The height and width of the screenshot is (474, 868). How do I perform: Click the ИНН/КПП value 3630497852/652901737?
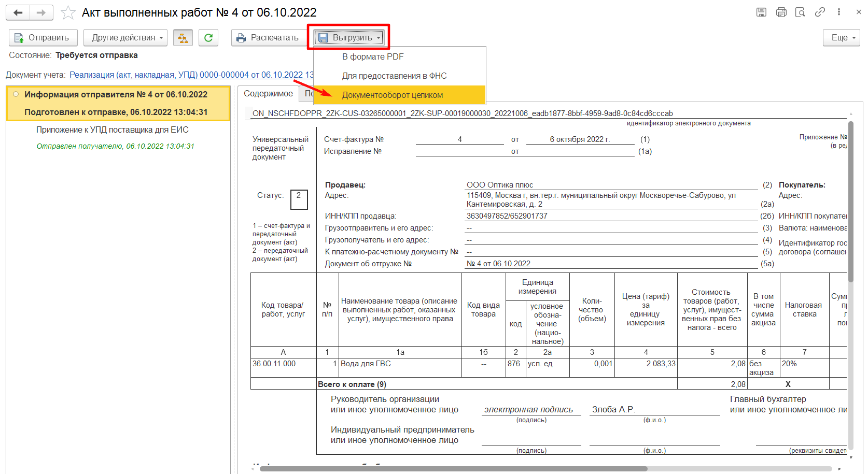tap(507, 216)
